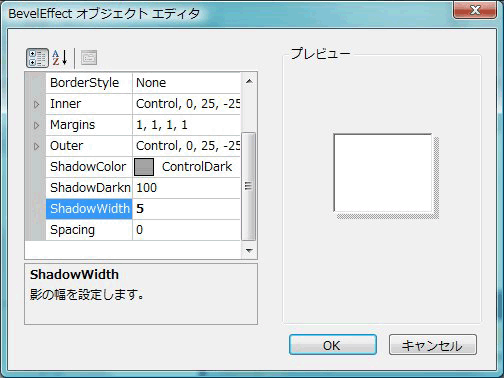Click the OK button

333,345
